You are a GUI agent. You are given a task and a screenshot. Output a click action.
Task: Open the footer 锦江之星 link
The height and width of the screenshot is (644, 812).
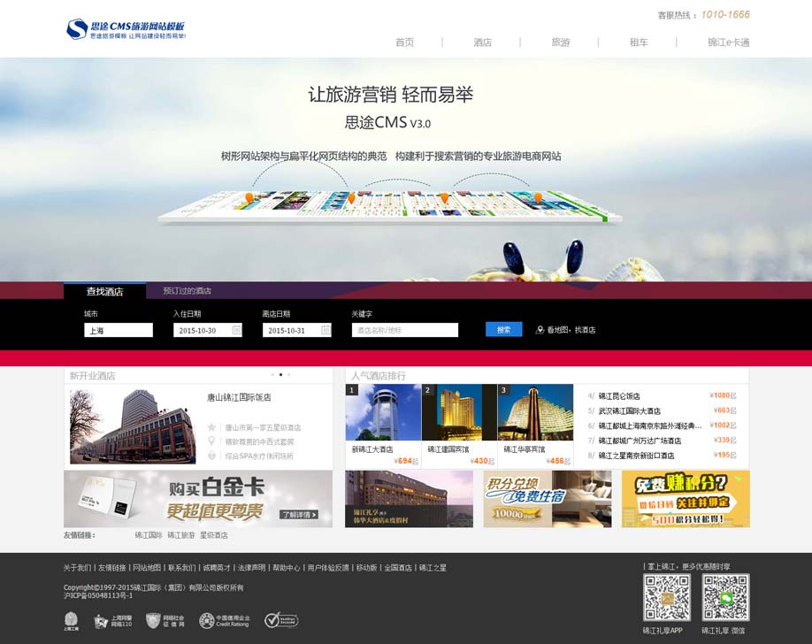coord(433,568)
